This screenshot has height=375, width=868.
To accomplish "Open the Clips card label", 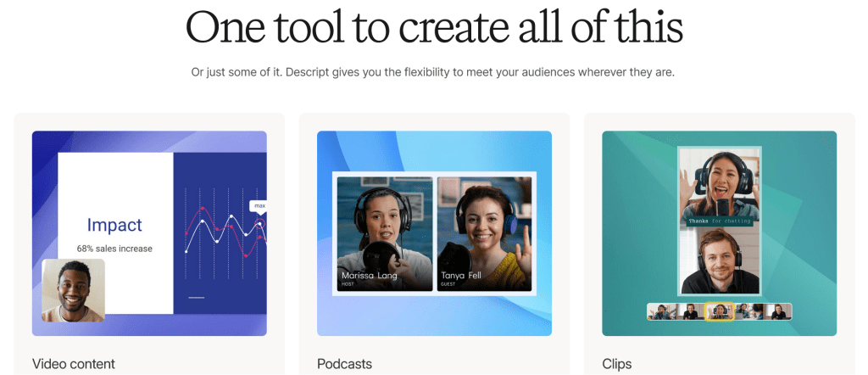I will coord(616,364).
